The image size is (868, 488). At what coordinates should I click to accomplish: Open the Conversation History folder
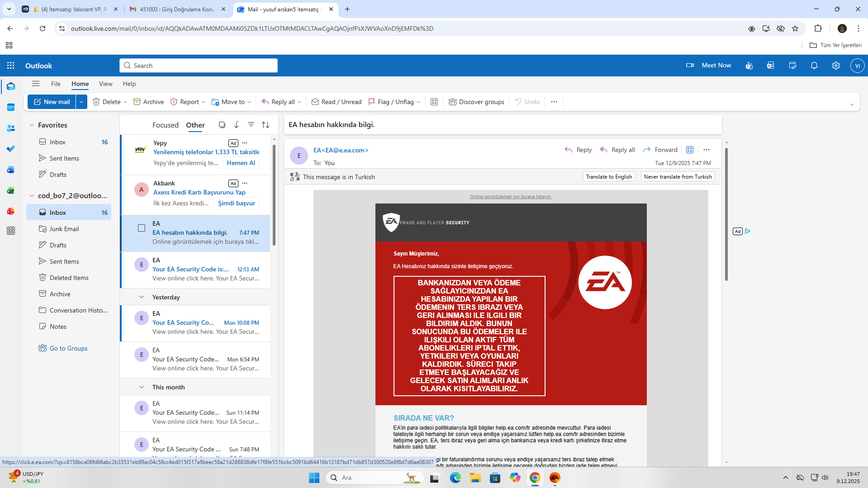[69, 310]
